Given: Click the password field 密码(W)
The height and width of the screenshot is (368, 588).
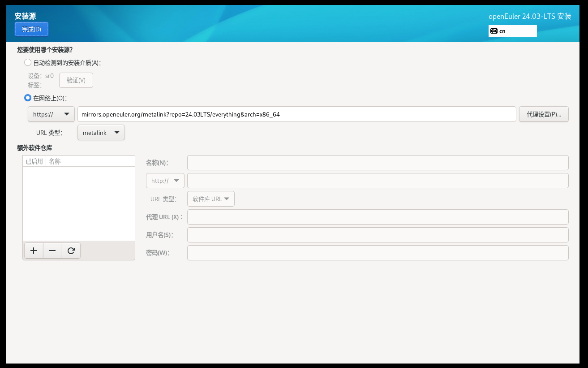Looking at the screenshot, I should 378,253.
